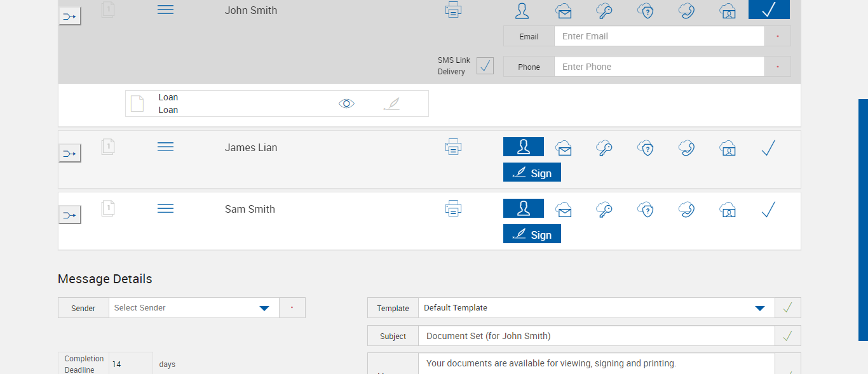Viewport: 868px width, 374px height.
Task: Open the Default Template dropdown
Action: [x=596, y=308]
